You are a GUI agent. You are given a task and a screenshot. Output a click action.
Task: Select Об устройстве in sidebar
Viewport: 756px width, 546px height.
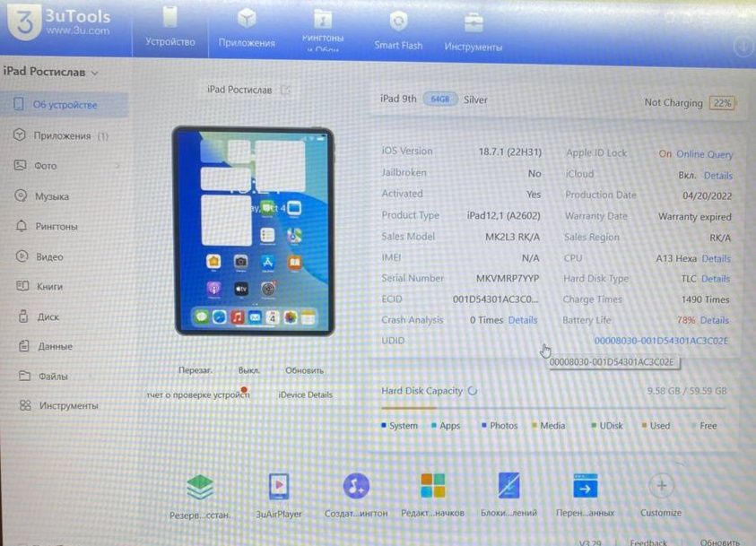point(65,105)
